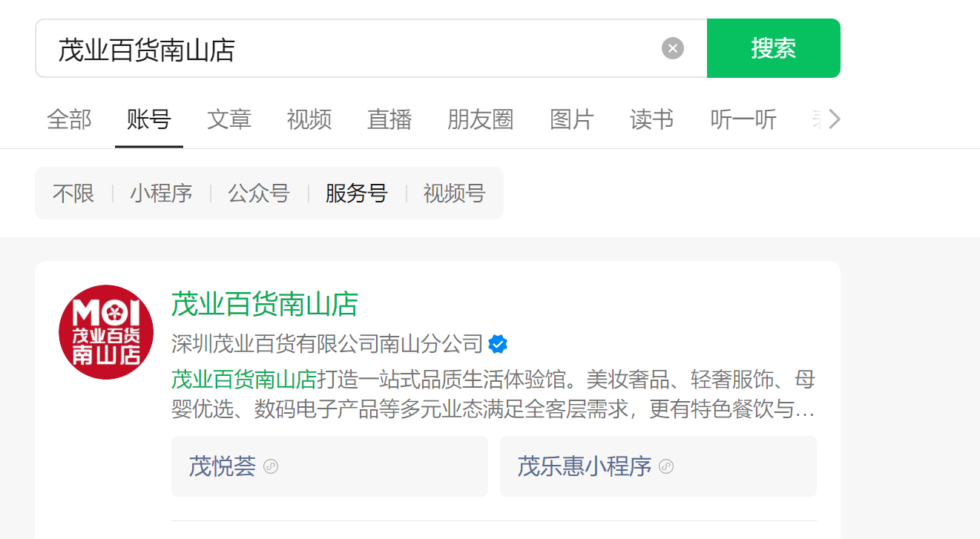Open the 图片 tab
Screen dimensions: 980x539
click(x=572, y=119)
